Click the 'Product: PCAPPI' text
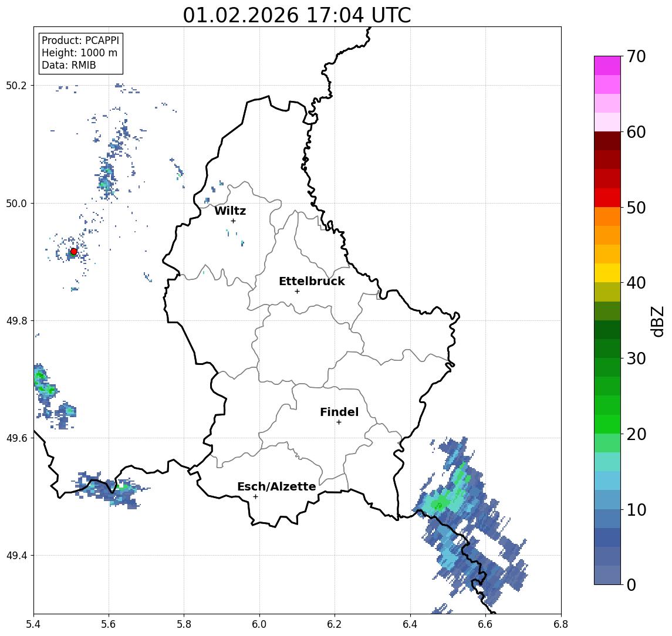The width and height of the screenshot is (672, 636). point(80,40)
